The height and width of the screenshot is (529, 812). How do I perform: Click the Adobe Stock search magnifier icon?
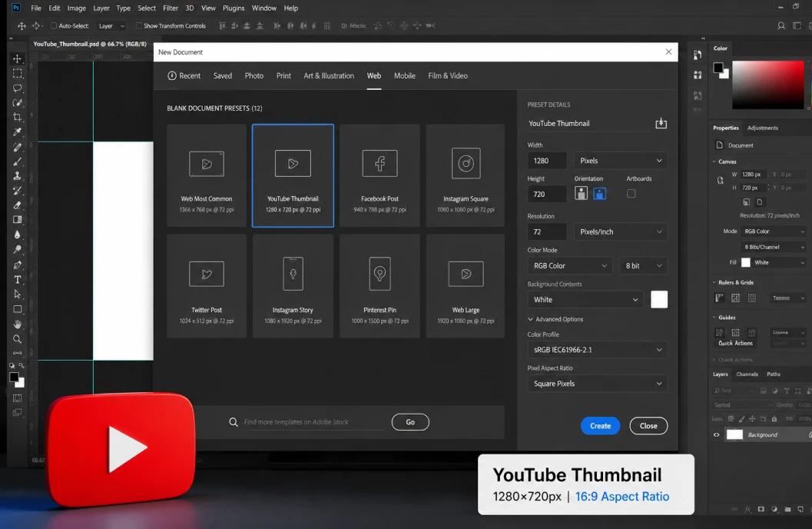[234, 422]
